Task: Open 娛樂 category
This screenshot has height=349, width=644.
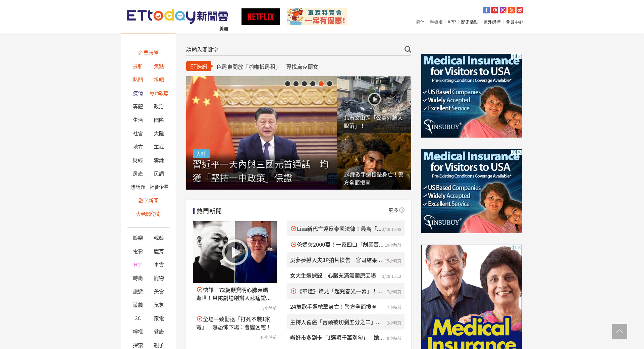Action: point(138,238)
